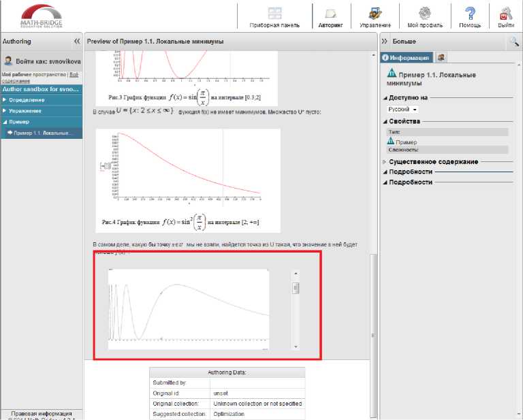The image size is (523, 420).
Task: Collapse the Пример tree node
Action: pos(5,122)
